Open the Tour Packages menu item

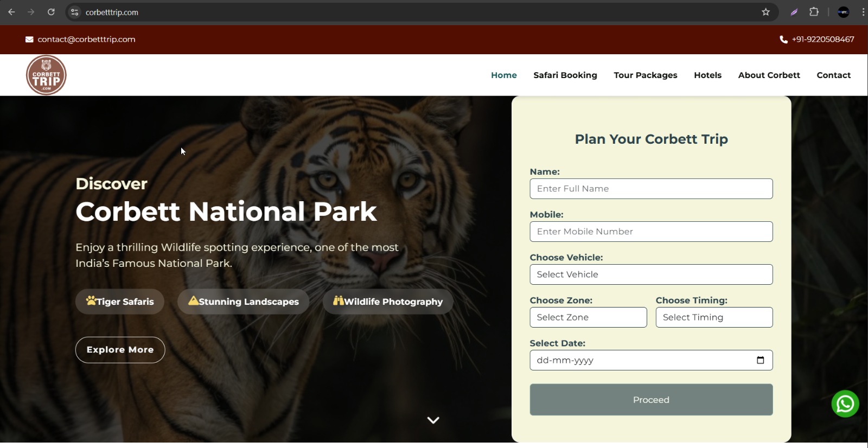pos(645,75)
